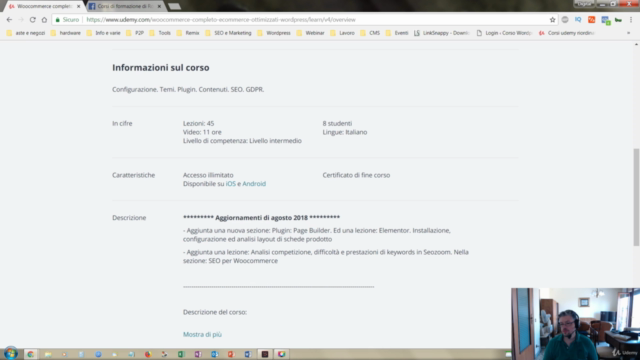This screenshot has height=360, width=640.
Task: Open the 'aste e negozi' bookmark folder
Action: click(26, 33)
